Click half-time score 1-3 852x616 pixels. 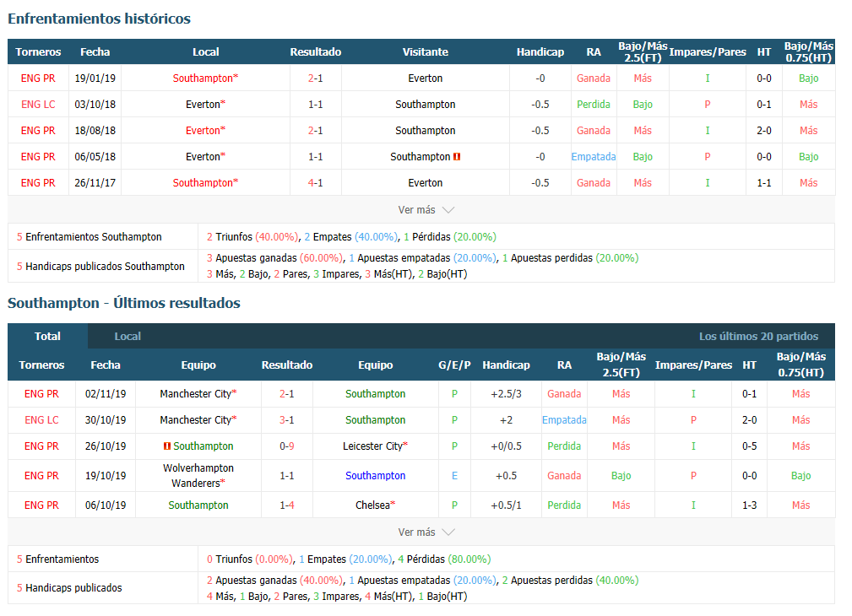click(x=749, y=505)
